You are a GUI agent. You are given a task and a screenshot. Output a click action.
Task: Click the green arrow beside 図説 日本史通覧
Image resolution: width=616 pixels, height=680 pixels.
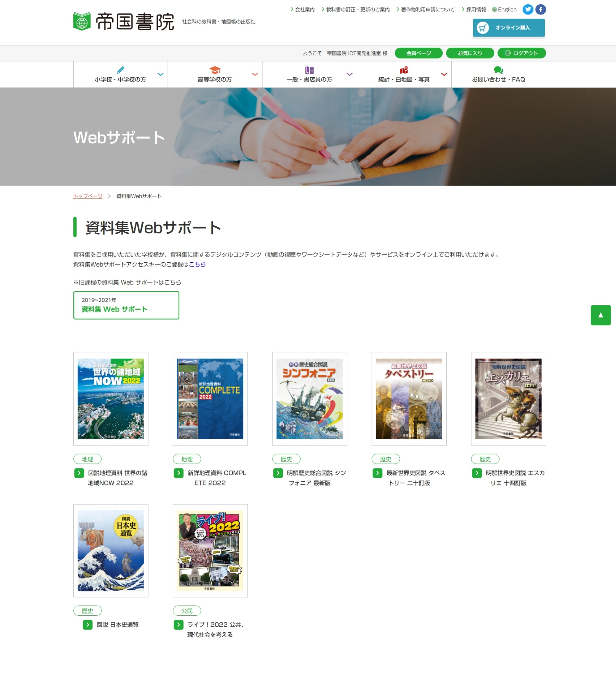pos(87,625)
